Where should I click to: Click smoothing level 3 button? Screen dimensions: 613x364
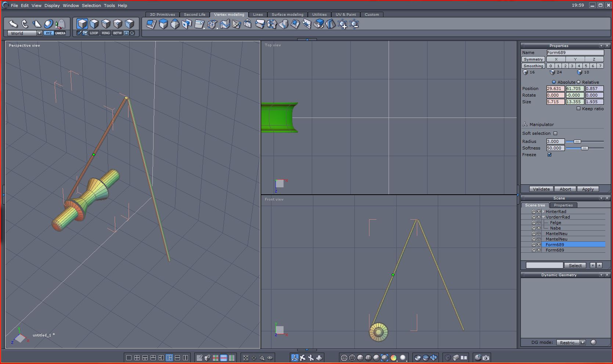[572, 66]
